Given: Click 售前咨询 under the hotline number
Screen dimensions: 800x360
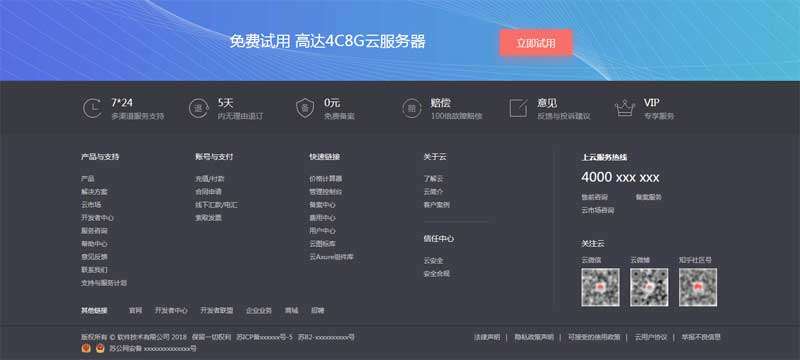Looking at the screenshot, I should (594, 197).
